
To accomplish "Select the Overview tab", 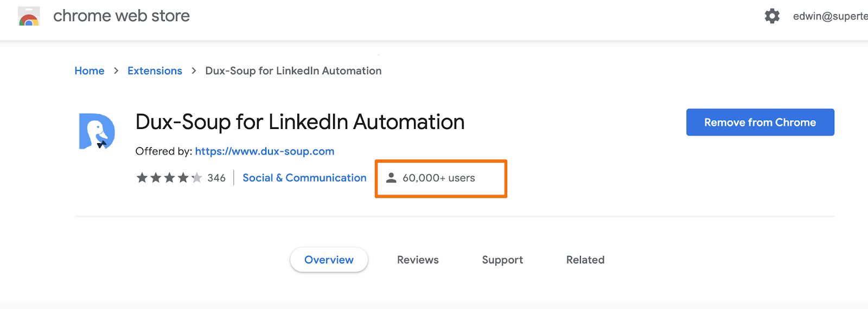I will (329, 260).
